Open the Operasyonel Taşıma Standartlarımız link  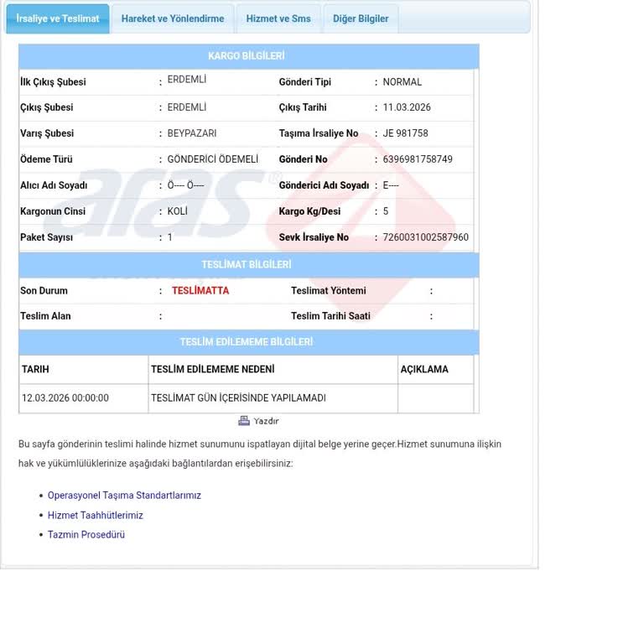point(124,496)
